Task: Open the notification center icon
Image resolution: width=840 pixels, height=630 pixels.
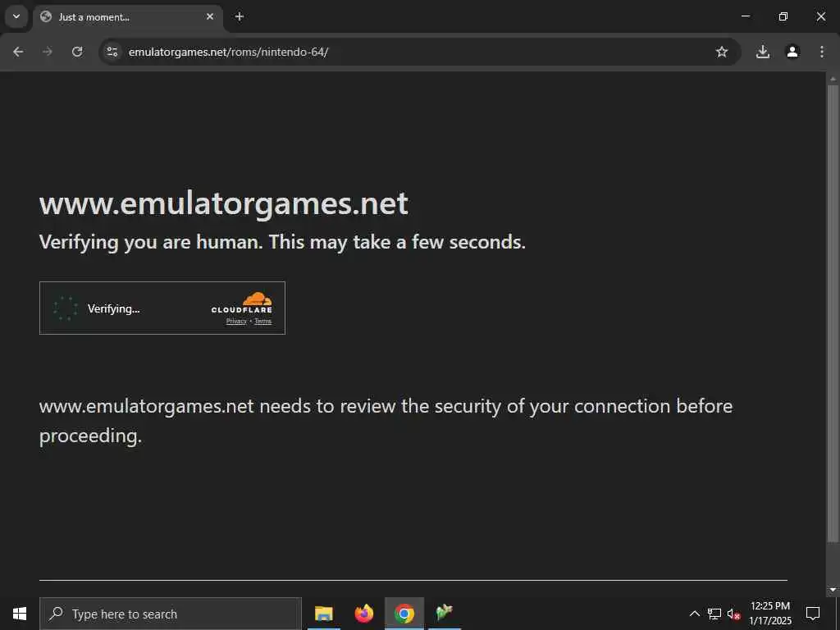Action: pos(813,614)
